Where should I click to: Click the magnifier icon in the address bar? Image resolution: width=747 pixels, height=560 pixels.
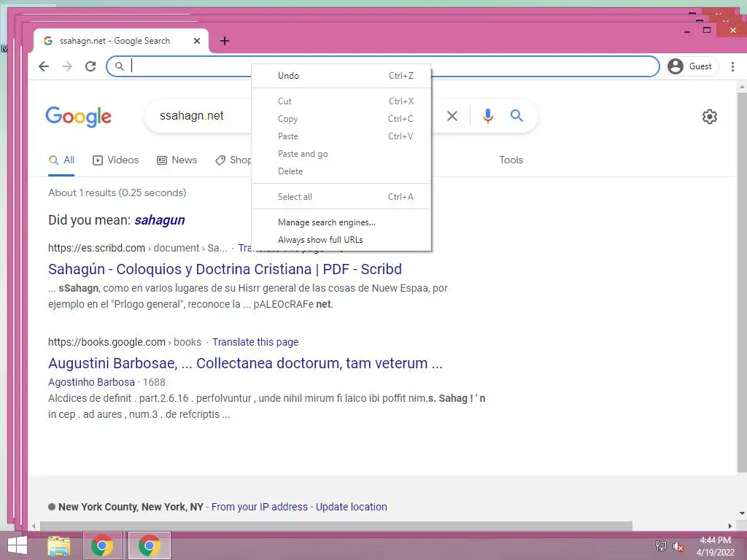click(119, 66)
